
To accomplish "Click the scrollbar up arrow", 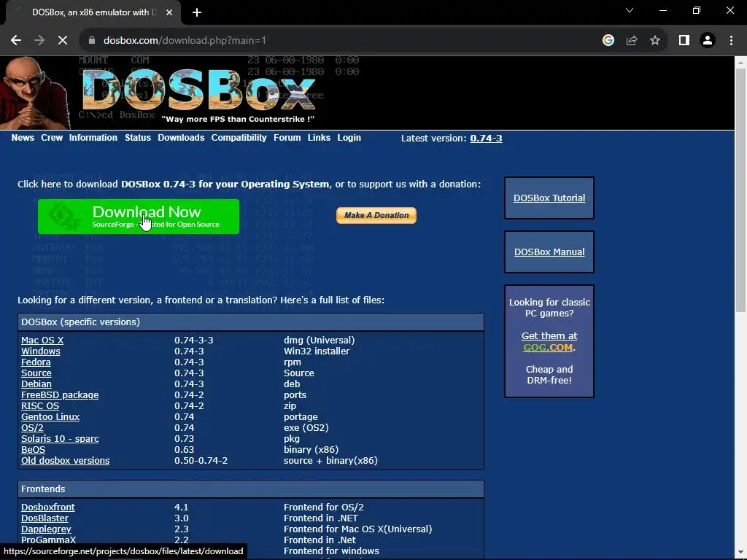I will tap(741, 63).
